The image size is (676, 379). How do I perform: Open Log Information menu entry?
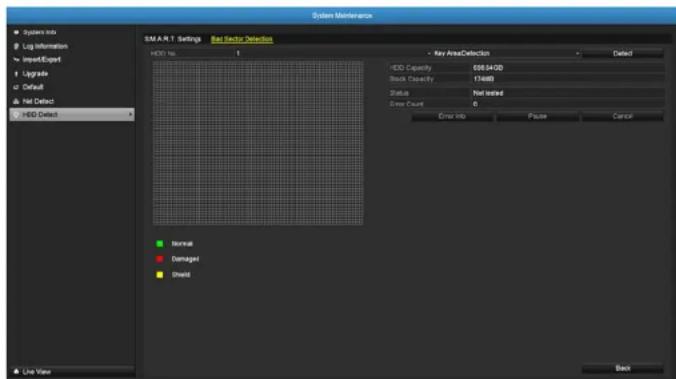[71, 46]
